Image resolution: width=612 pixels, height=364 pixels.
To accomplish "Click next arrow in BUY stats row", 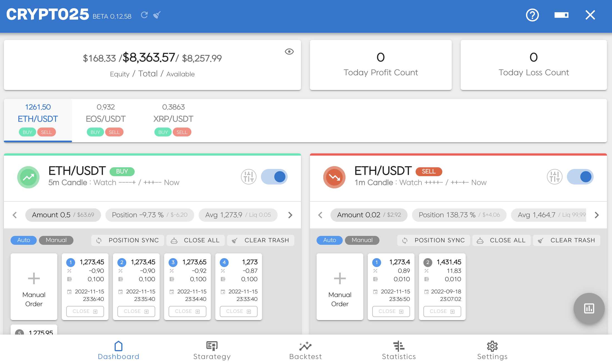I will pos(290,215).
